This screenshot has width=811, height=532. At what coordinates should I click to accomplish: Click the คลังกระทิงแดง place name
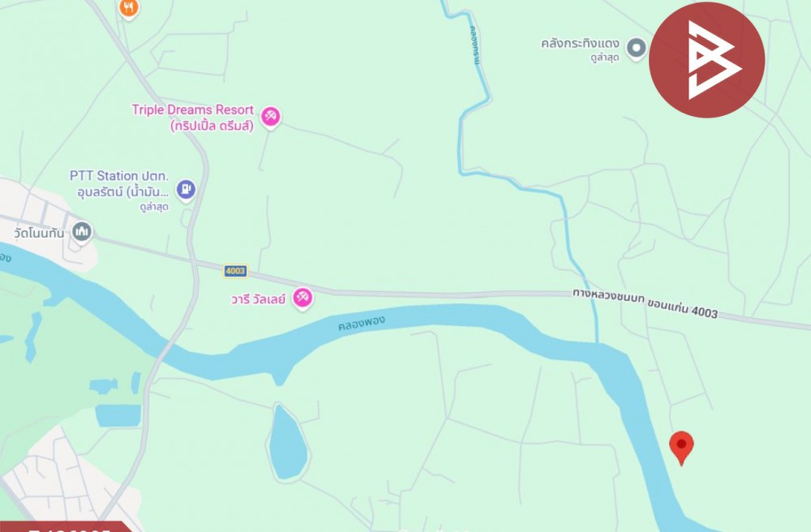point(580,44)
